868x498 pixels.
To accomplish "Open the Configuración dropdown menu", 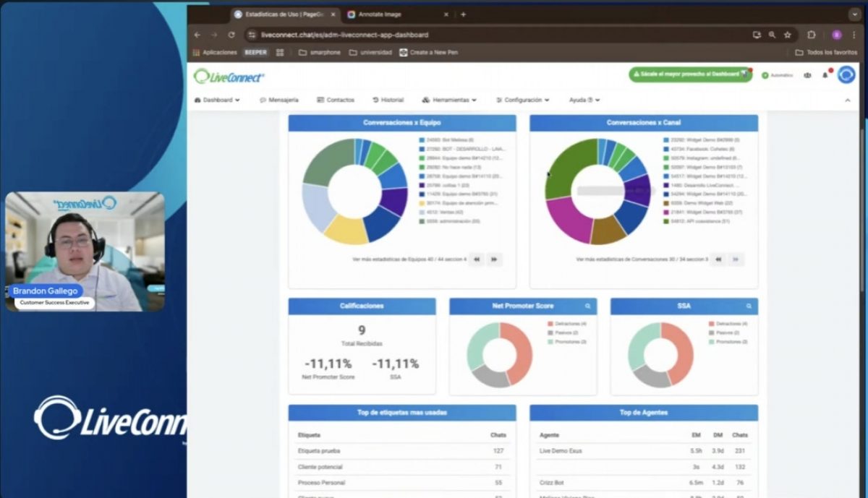I will (522, 100).
